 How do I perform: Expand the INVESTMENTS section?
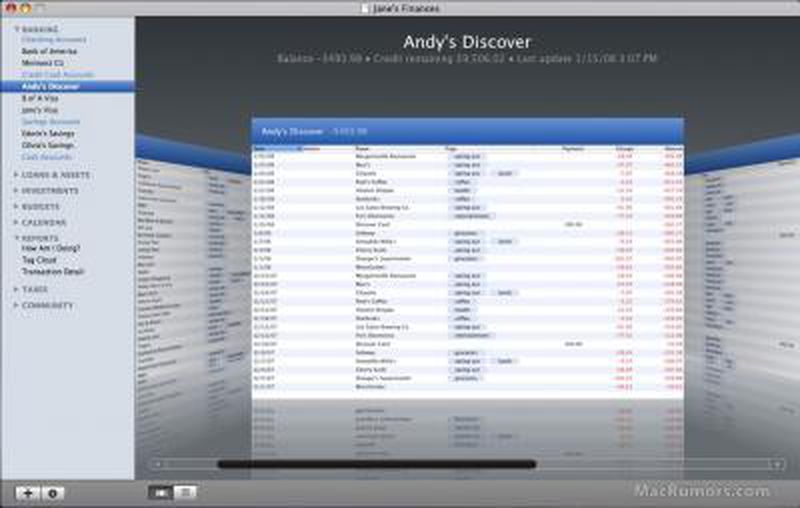pos(16,190)
